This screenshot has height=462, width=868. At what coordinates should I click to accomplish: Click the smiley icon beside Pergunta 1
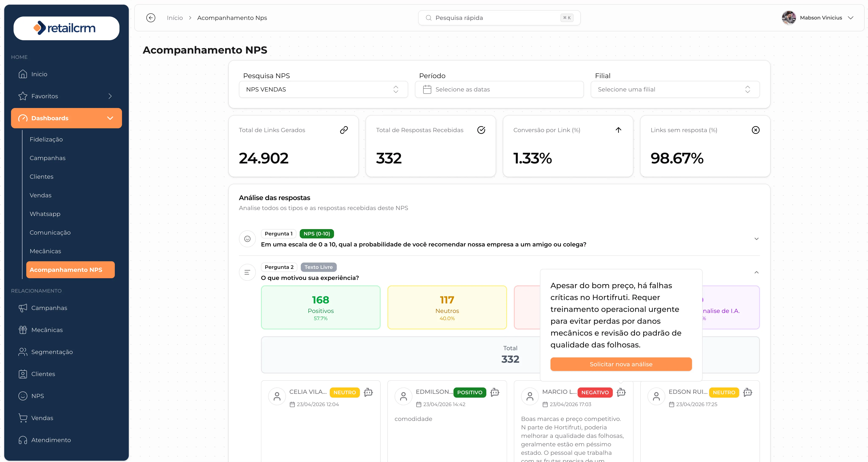point(247,239)
